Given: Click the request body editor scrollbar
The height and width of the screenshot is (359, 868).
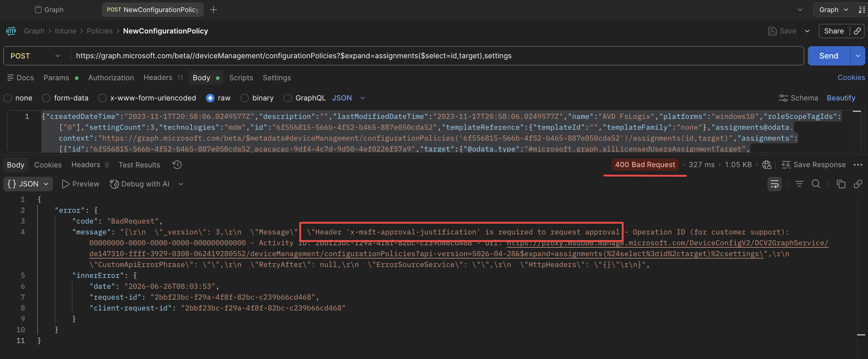Looking at the screenshot, I should click(857, 131).
